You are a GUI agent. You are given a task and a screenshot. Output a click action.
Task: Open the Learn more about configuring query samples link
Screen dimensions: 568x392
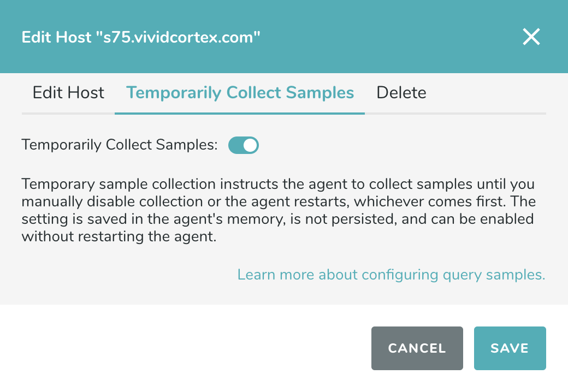pyautogui.click(x=391, y=274)
